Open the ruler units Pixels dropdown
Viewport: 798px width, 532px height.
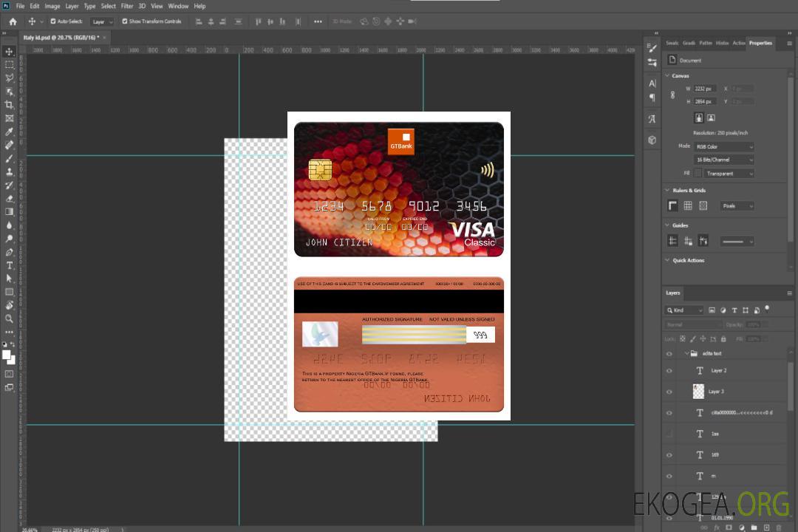pyautogui.click(x=737, y=205)
